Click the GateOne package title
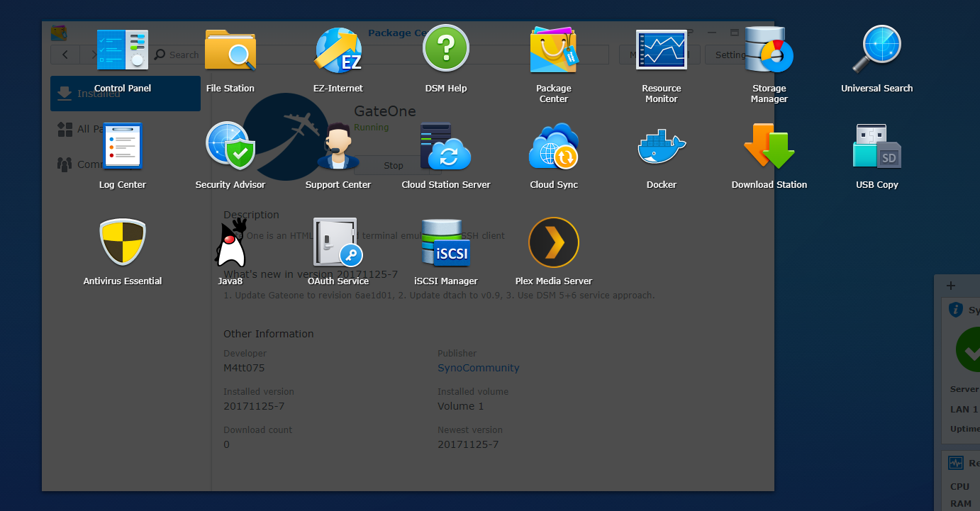980x511 pixels. click(385, 111)
